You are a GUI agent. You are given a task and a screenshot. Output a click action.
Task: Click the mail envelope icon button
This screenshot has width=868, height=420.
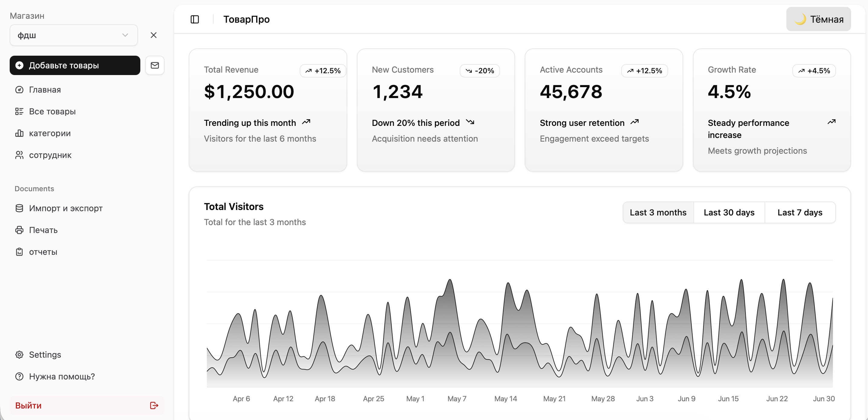(x=155, y=65)
